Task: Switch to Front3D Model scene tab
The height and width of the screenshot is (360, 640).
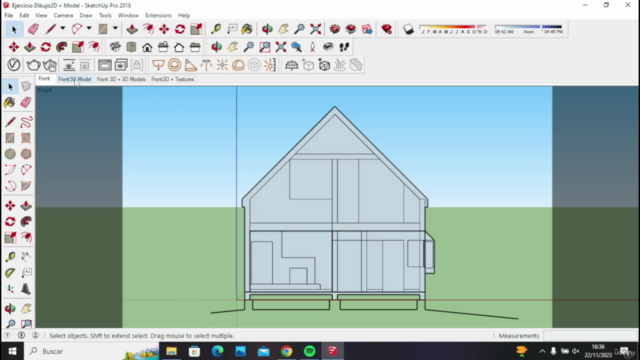Action: tap(74, 79)
